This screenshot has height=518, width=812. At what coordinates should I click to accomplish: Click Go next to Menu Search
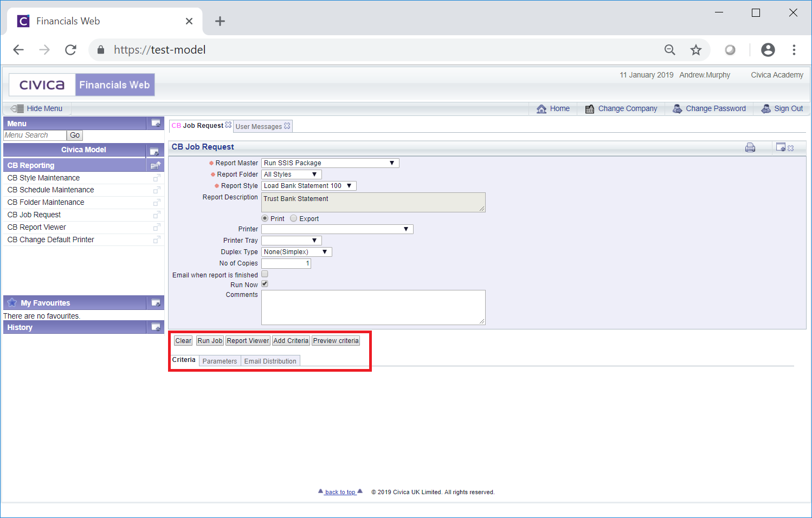coord(75,135)
